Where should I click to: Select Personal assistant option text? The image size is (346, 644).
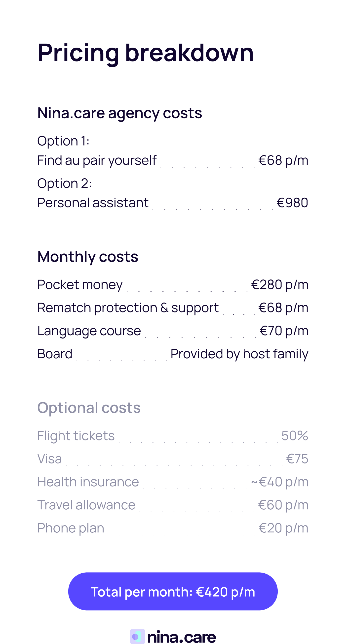[93, 203]
